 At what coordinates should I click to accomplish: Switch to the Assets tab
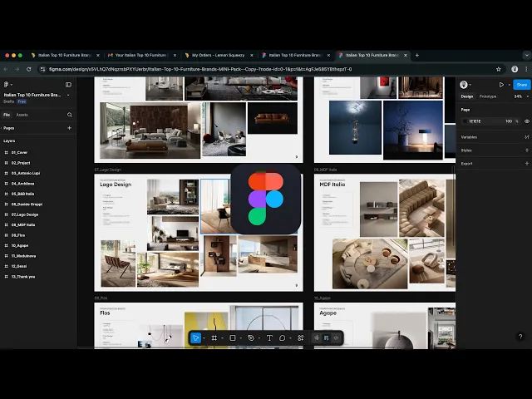pyautogui.click(x=22, y=115)
